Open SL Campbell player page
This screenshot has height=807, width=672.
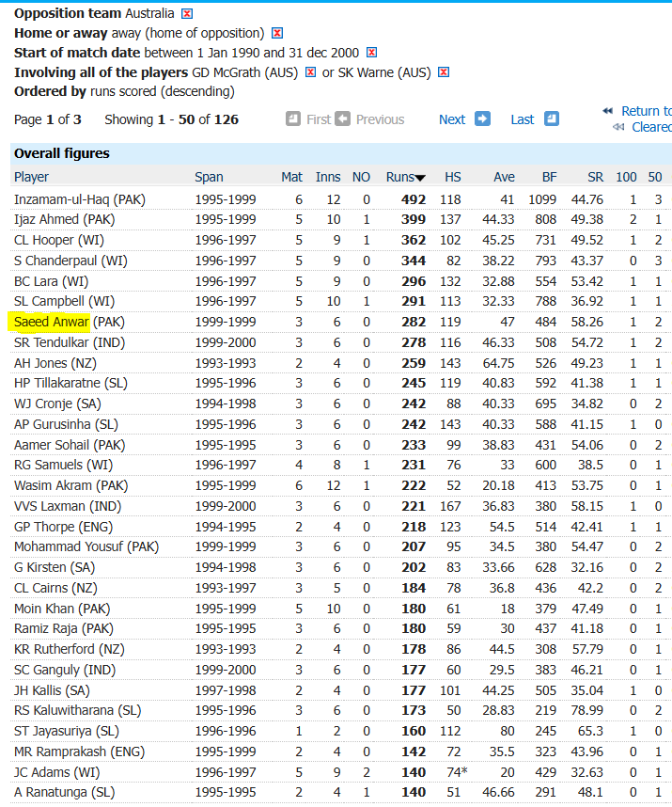click(50, 302)
